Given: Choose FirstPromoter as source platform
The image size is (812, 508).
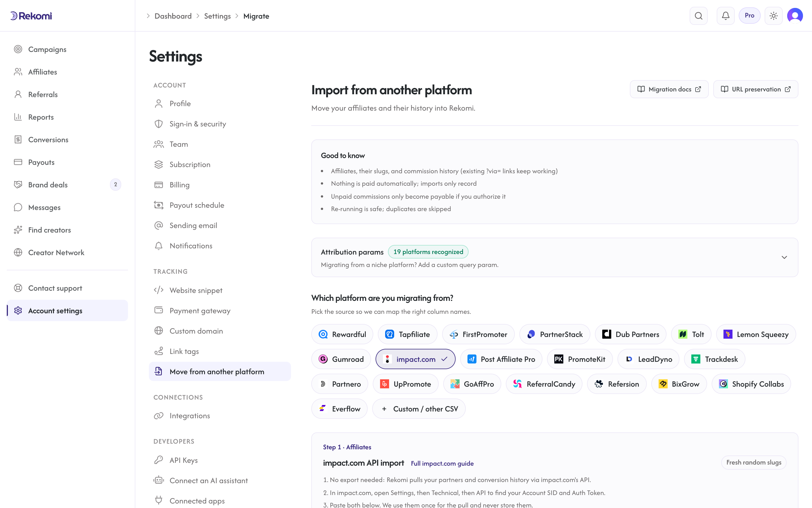Looking at the screenshot, I should click(x=478, y=334).
